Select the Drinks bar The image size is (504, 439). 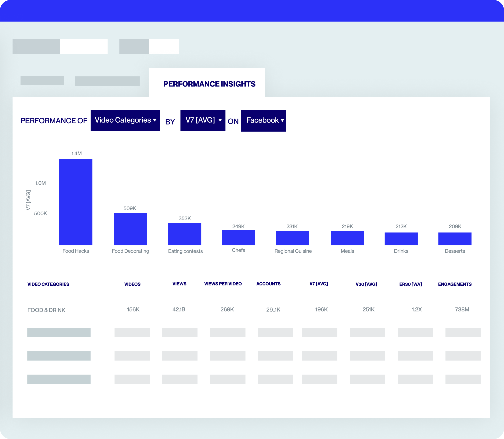(401, 239)
